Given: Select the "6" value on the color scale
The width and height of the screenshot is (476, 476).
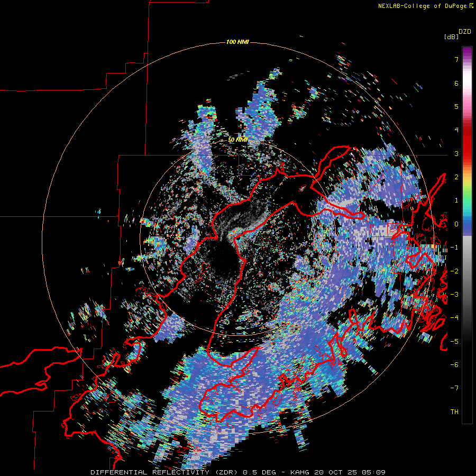Looking at the screenshot, I should [x=456, y=83].
